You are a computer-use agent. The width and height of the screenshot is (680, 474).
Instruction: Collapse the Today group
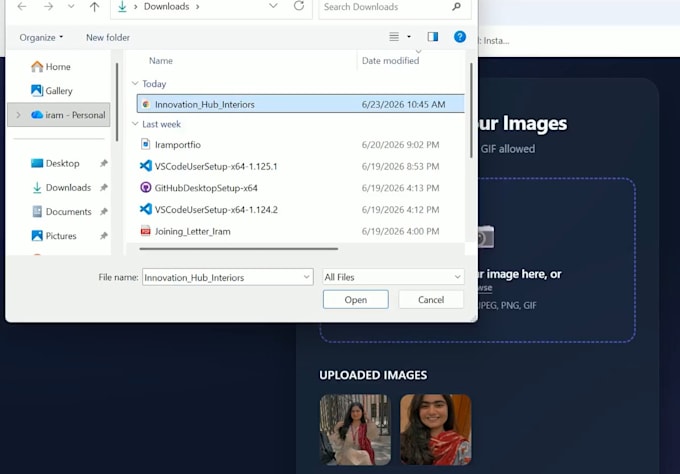(x=135, y=83)
